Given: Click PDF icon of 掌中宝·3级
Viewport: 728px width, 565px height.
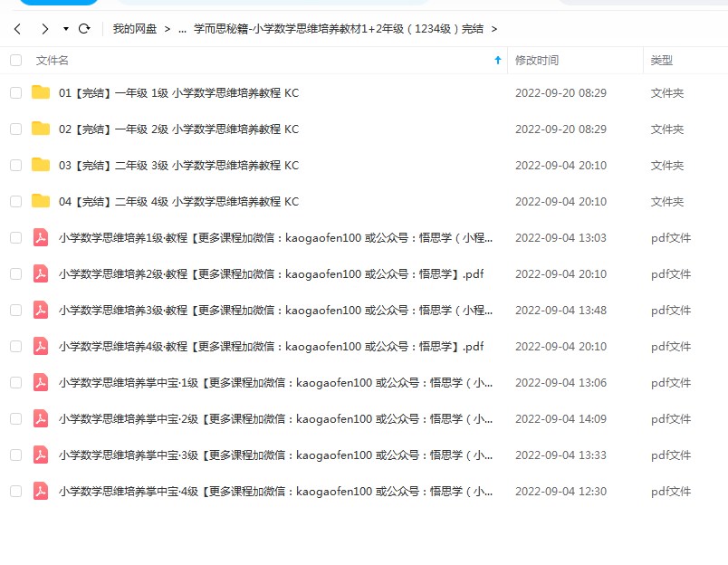Looking at the screenshot, I should (41, 455).
